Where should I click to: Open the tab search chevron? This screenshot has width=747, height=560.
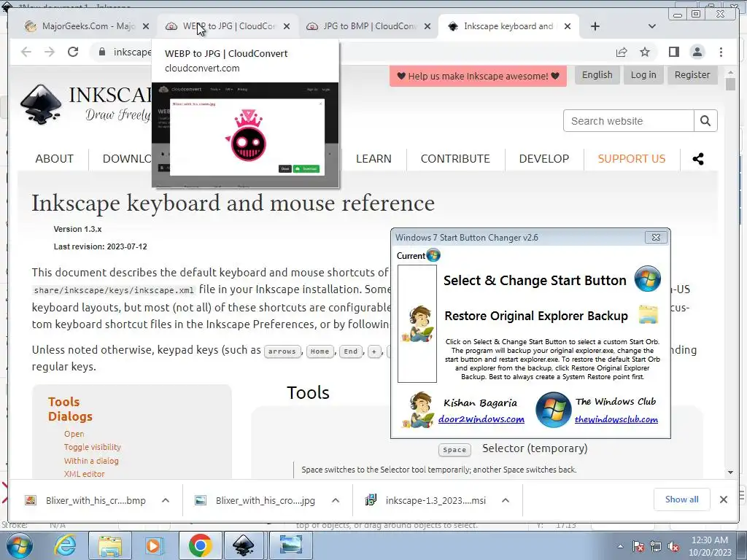(652, 26)
